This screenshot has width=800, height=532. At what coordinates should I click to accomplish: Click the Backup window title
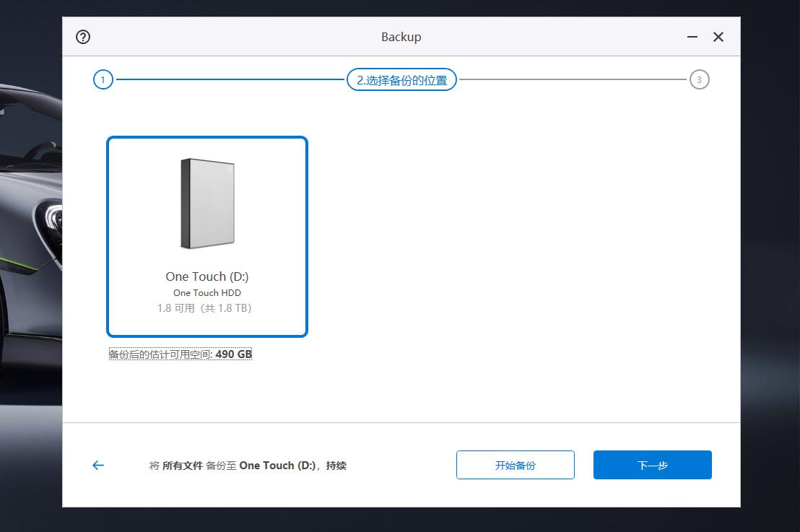401,37
